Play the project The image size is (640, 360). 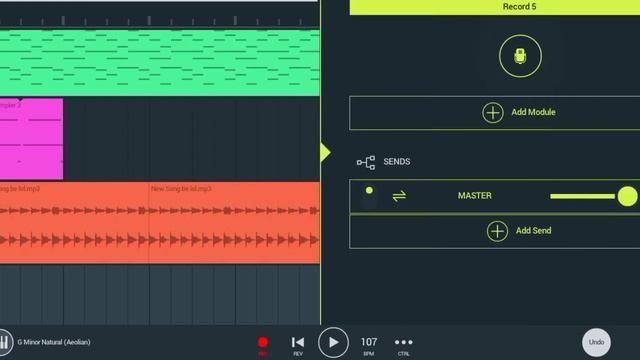333,343
